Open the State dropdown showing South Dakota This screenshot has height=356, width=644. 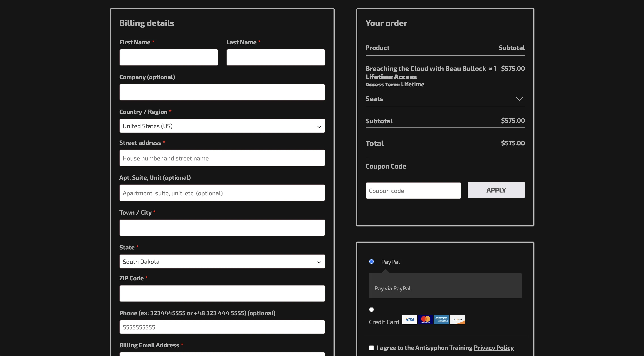pyautogui.click(x=222, y=261)
